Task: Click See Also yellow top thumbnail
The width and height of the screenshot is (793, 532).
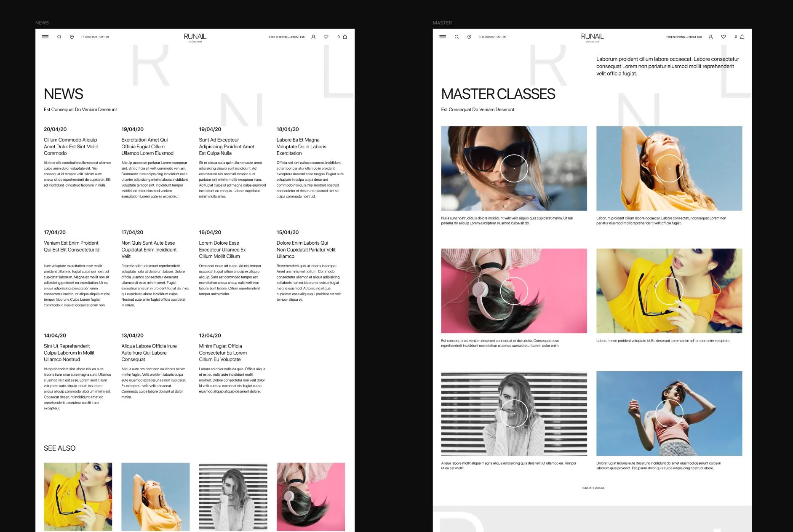Action: click(78, 497)
